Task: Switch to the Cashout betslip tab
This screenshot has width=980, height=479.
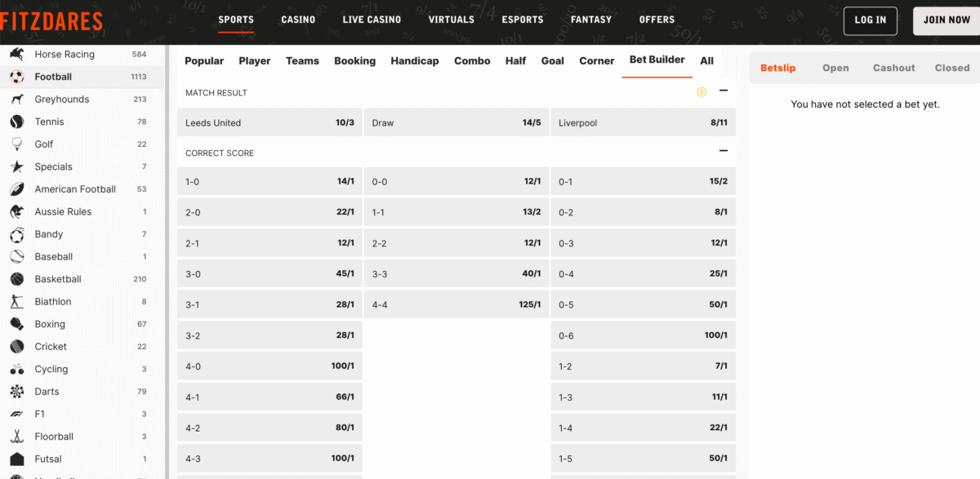Action: pos(893,68)
